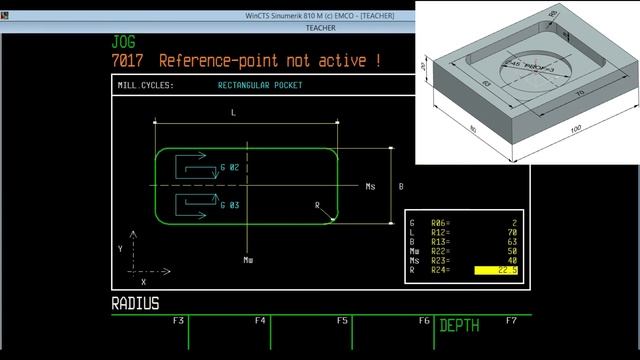The height and width of the screenshot is (360, 640).
Task: Click the L dimension label above pocket
Action: [x=233, y=113]
